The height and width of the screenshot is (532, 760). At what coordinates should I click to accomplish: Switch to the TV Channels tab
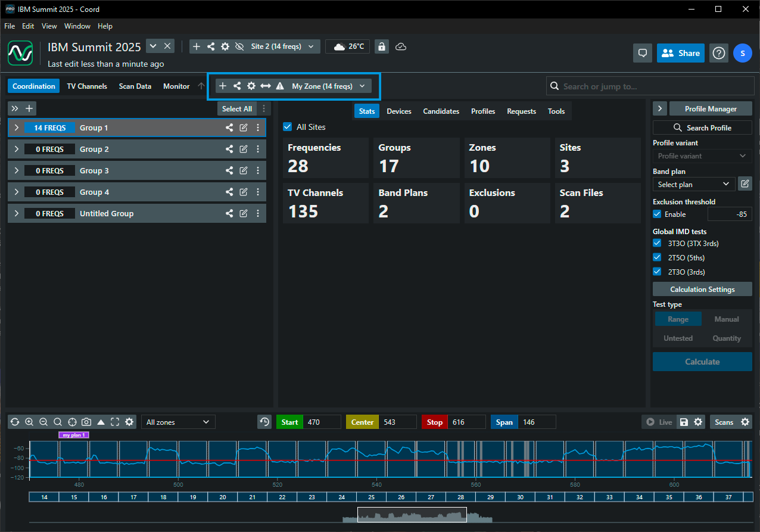coord(87,86)
